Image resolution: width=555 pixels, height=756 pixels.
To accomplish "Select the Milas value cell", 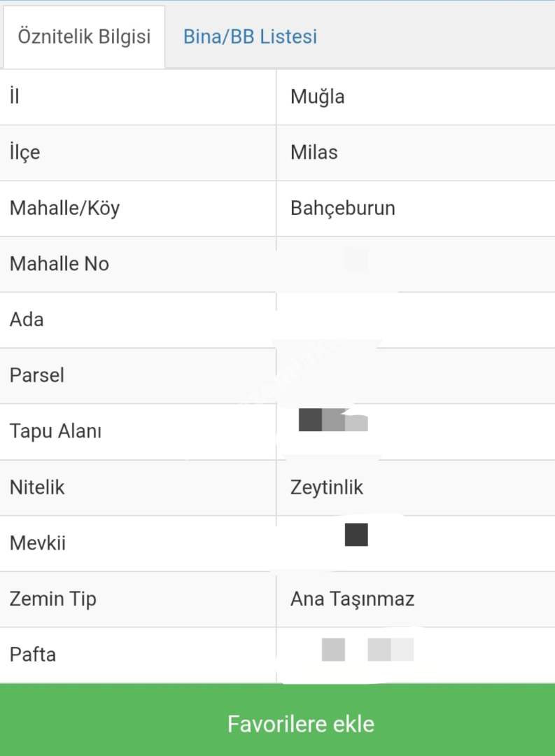I will pos(314,153).
